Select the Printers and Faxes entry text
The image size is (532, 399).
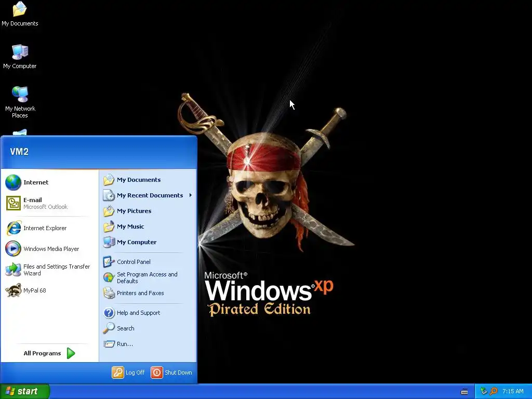coord(140,293)
